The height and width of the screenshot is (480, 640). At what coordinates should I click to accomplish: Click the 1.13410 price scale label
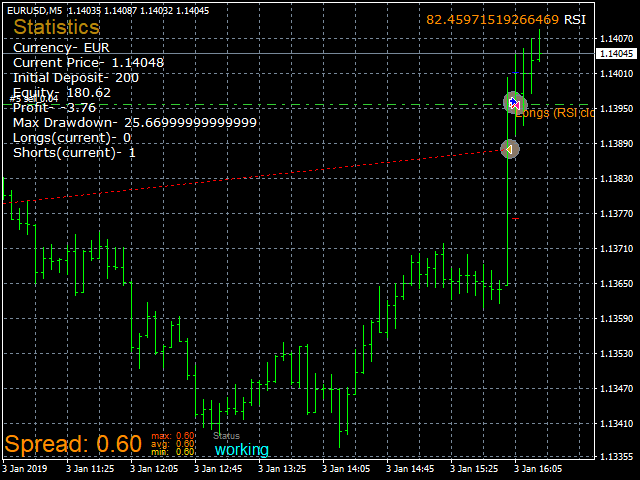tap(616, 424)
